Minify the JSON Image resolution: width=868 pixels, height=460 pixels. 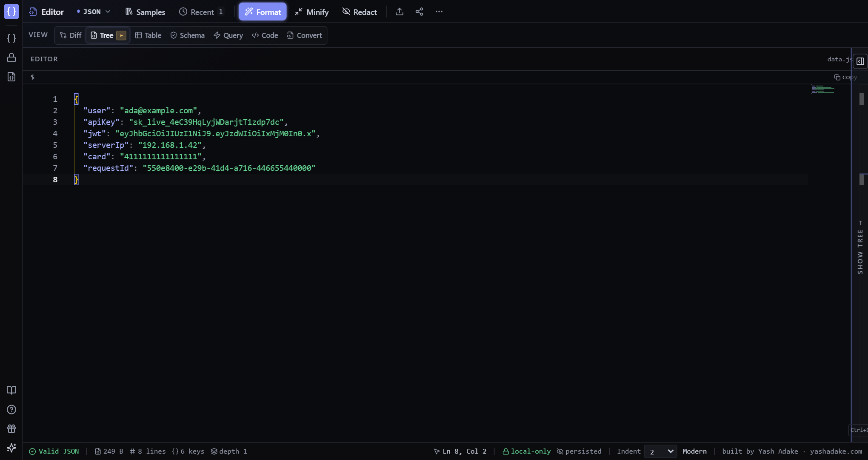(312, 12)
